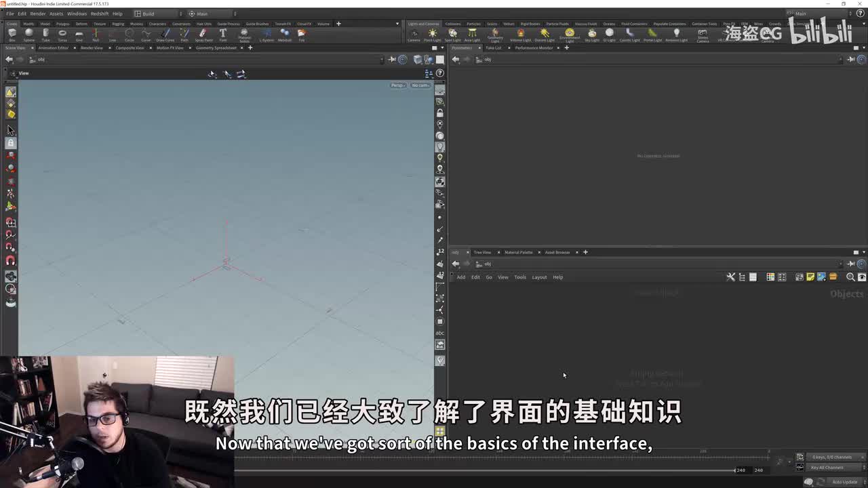Select the Grid shelf tool

point(79,35)
